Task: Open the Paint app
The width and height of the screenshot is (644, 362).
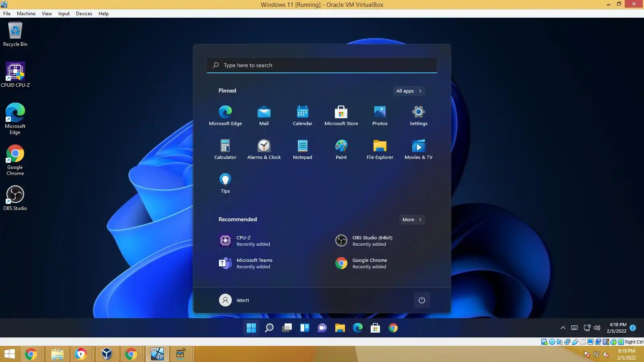Action: tap(341, 149)
